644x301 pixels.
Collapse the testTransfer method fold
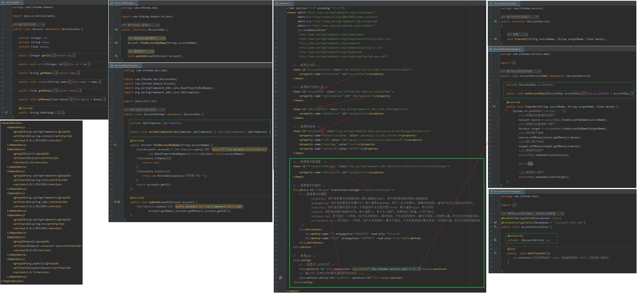click(500, 253)
